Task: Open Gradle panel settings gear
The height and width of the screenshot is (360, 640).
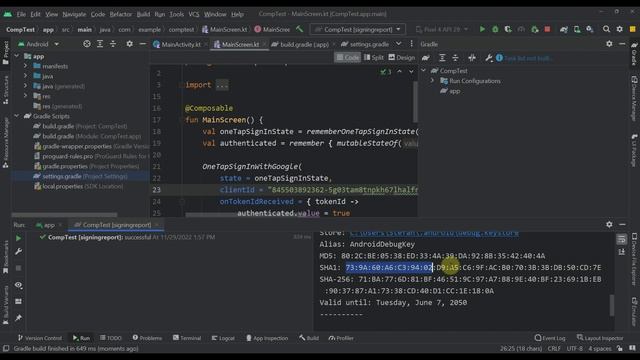Action: (609, 44)
